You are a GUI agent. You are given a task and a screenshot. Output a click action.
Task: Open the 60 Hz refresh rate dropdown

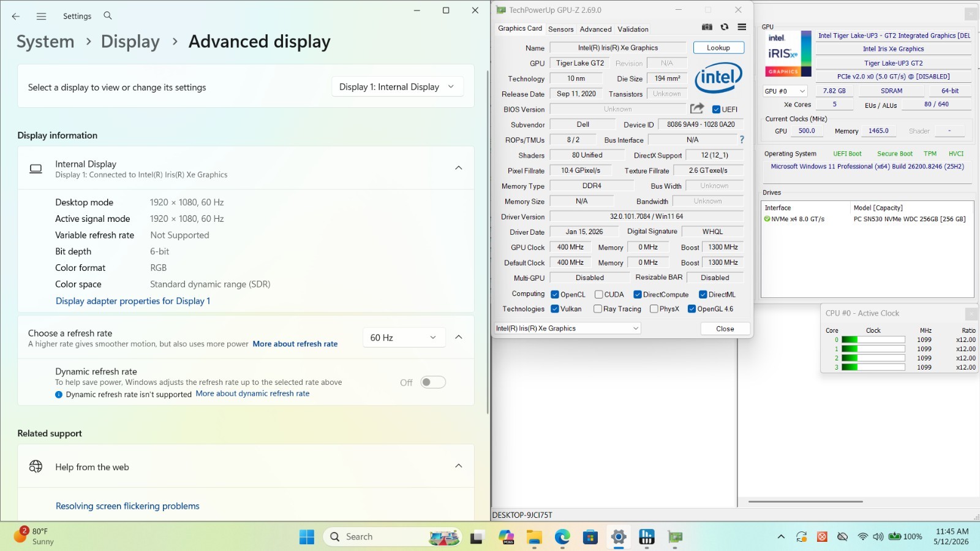pyautogui.click(x=403, y=338)
